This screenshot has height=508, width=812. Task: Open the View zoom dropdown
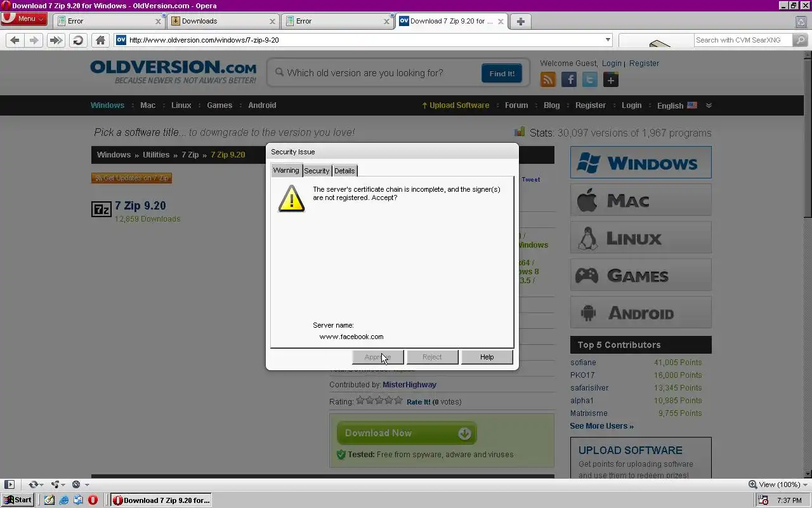[778, 485]
